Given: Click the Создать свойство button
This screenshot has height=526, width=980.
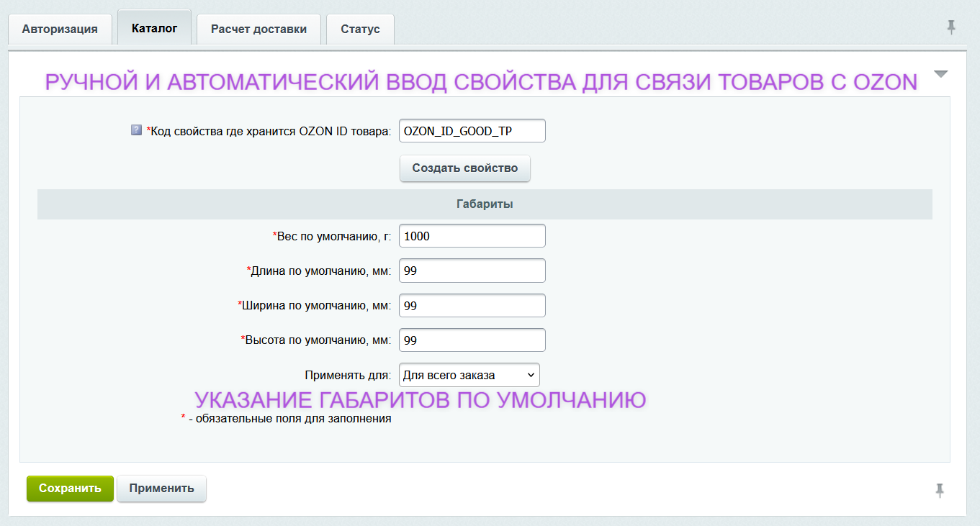Looking at the screenshot, I should (x=465, y=168).
